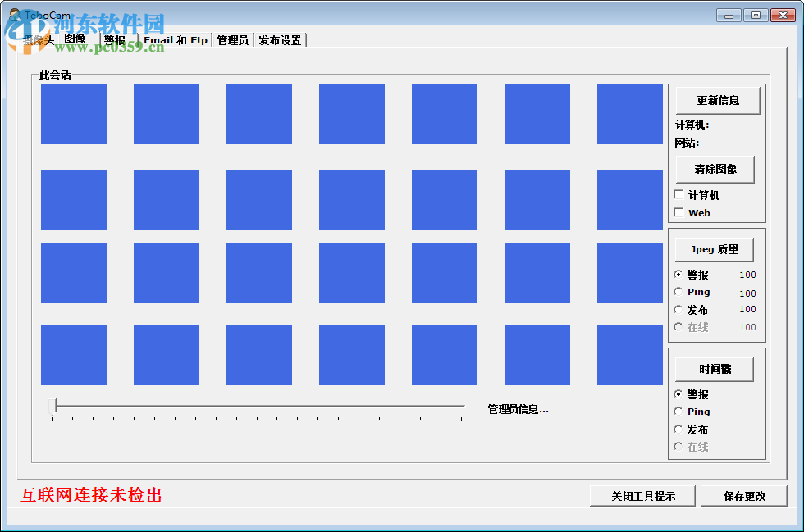Image resolution: width=804 pixels, height=532 pixels.
Task: Click the 关闭工具提示 button
Action: (x=642, y=496)
